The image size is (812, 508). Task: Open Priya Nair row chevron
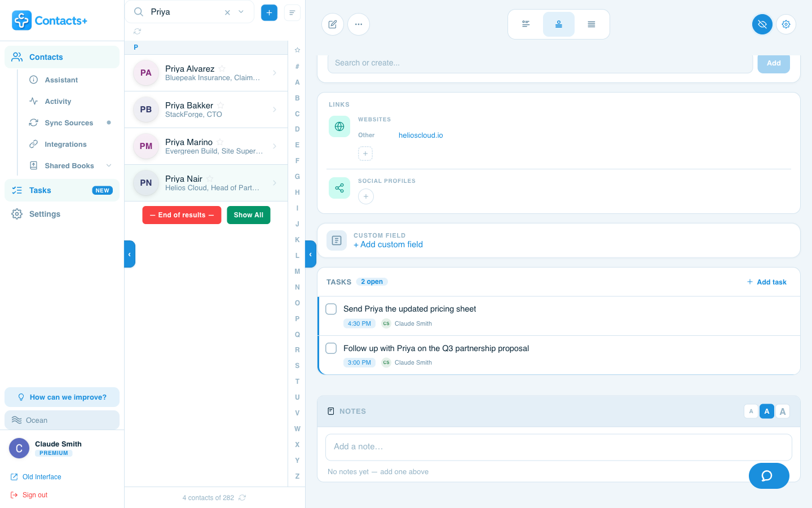[x=275, y=183]
